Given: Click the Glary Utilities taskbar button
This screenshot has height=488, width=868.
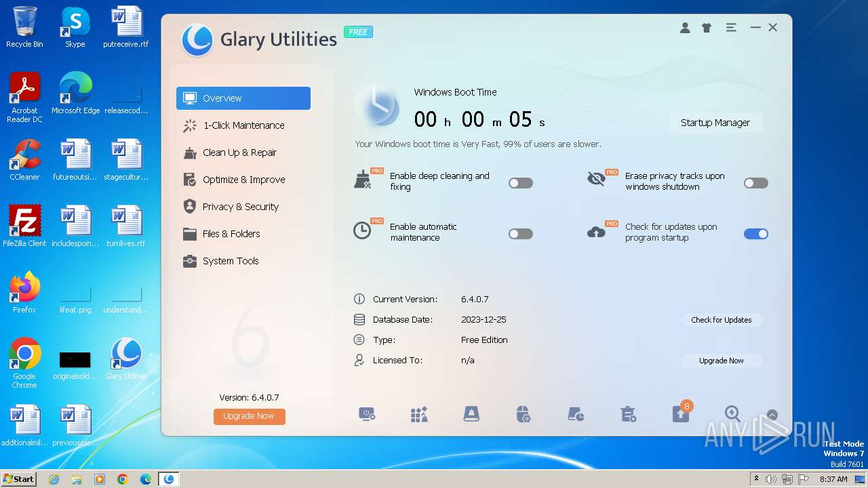Looking at the screenshot, I should [x=169, y=479].
